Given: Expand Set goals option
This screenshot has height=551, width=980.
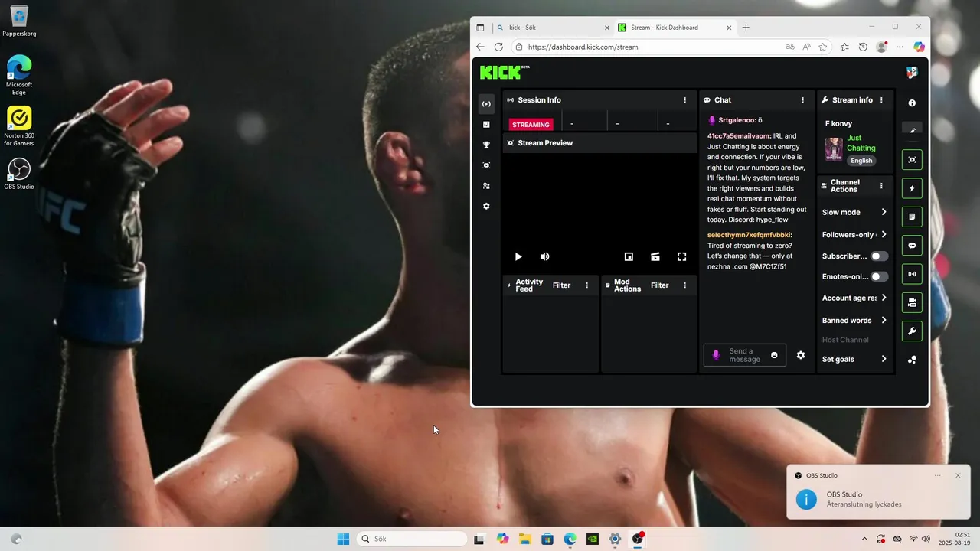Looking at the screenshot, I should click(x=854, y=359).
